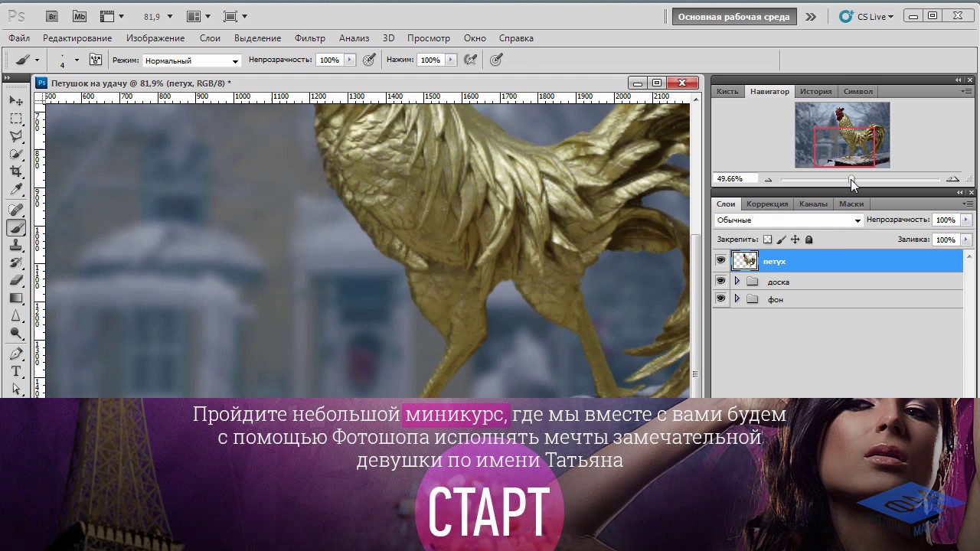
Task: Select the Quick Selection tool
Action: 16,154
